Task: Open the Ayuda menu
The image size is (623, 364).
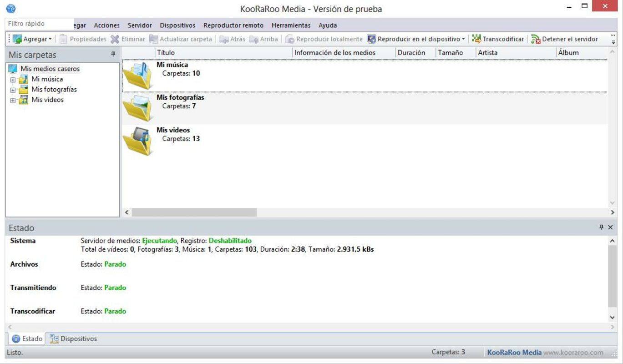Action: pos(328,25)
